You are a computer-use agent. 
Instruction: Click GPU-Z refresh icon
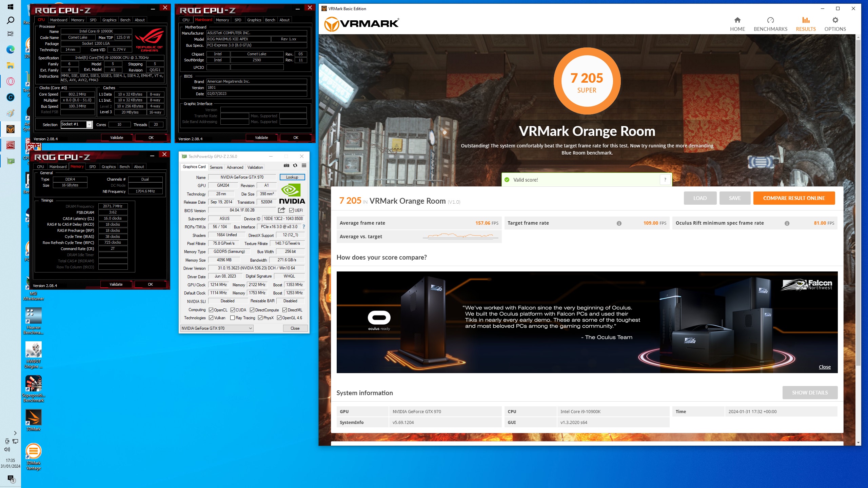point(295,166)
